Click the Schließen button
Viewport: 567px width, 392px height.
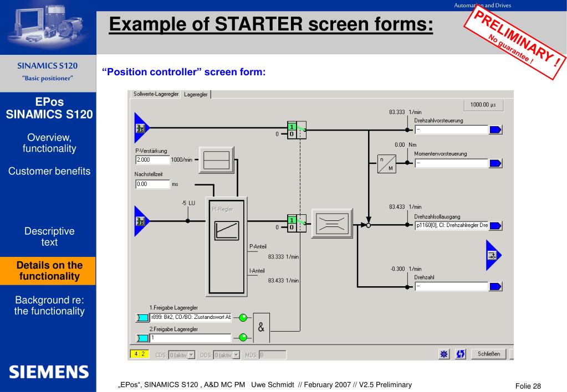click(488, 354)
